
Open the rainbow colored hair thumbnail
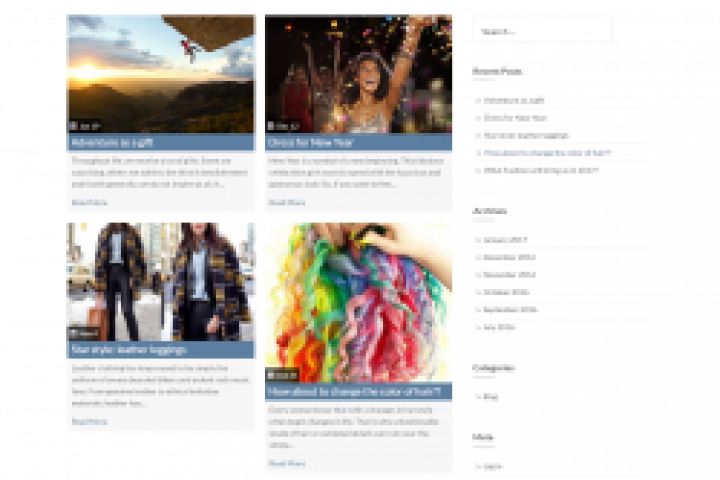pyautogui.click(x=358, y=303)
